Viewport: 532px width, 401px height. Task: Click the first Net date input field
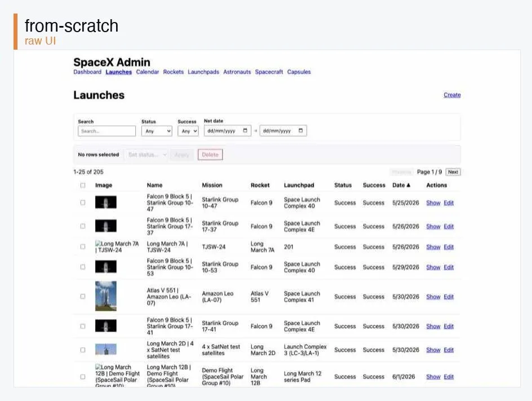click(x=228, y=131)
